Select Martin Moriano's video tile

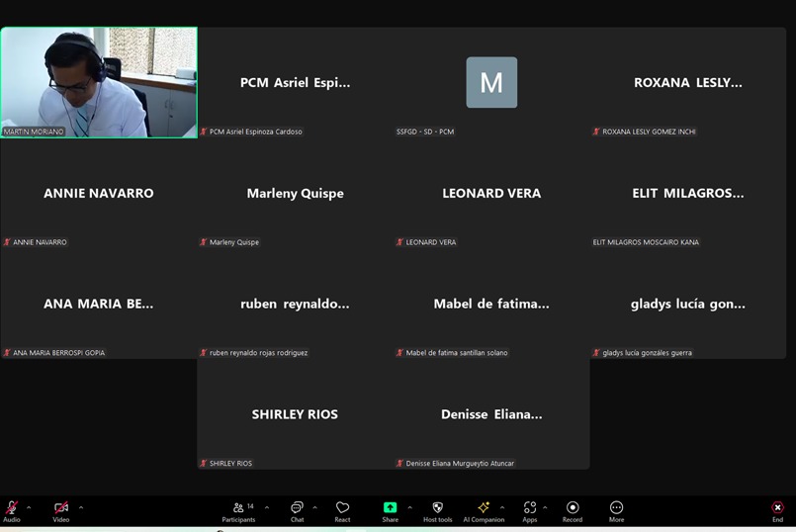99,82
